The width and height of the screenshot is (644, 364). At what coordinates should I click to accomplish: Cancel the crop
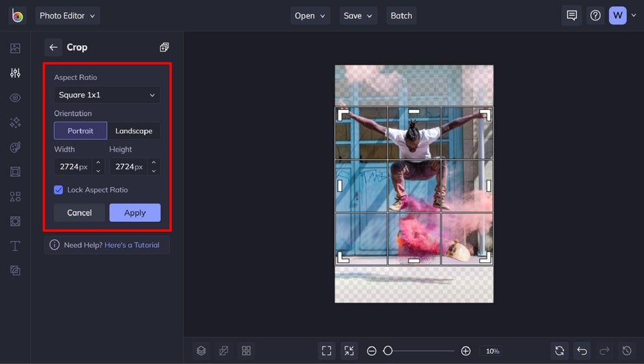pyautogui.click(x=79, y=212)
